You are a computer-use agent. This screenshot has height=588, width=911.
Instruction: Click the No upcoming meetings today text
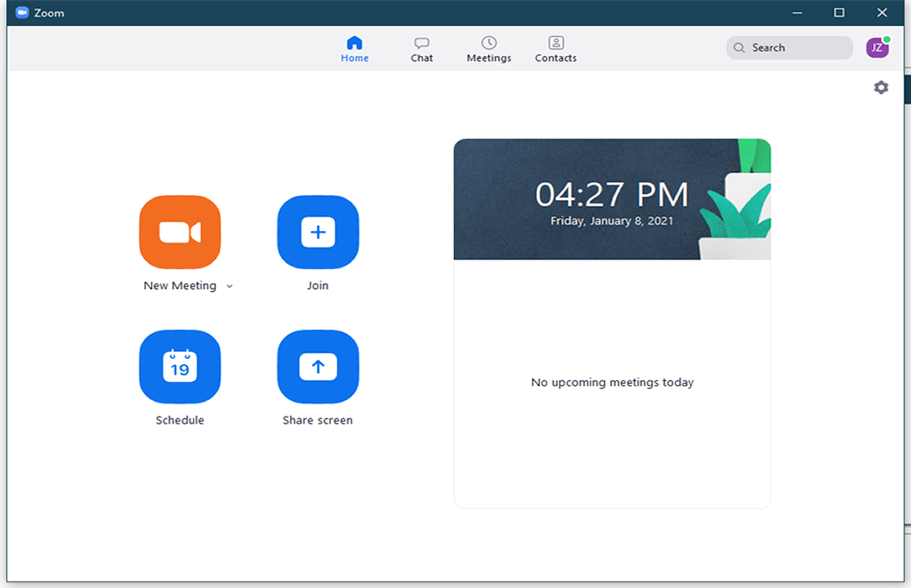pos(613,383)
